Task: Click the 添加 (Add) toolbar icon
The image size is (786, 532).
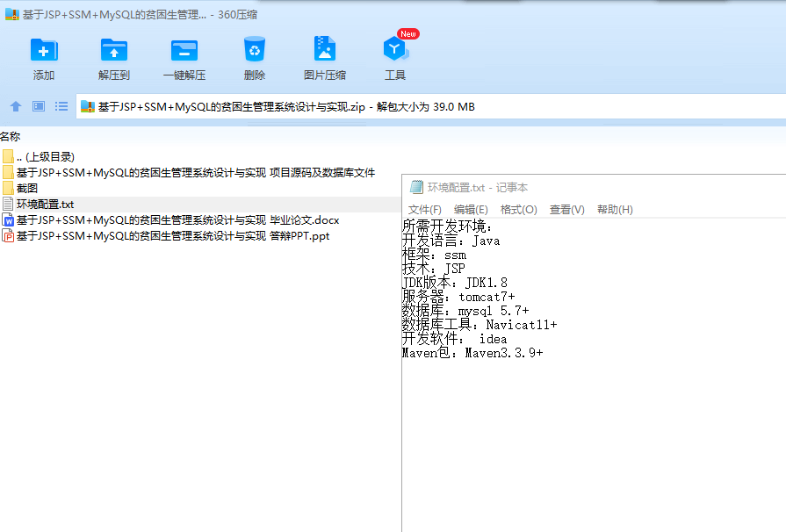Action: [x=44, y=49]
